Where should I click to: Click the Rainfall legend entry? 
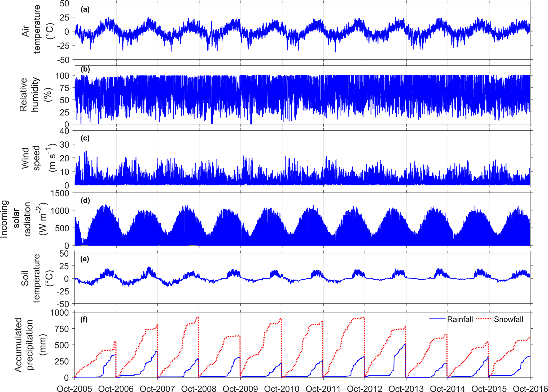460,319
